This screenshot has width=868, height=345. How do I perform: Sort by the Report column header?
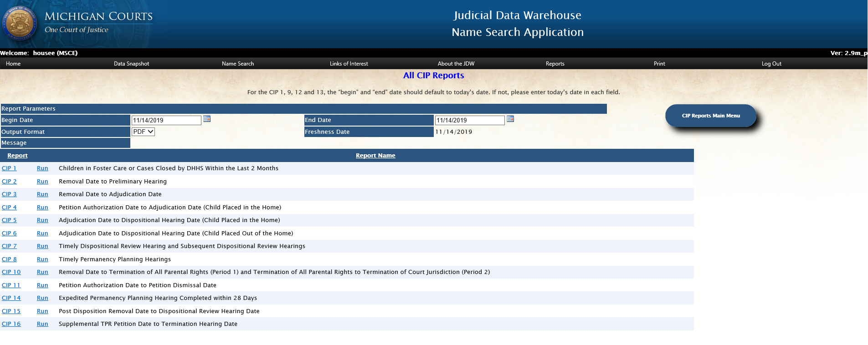click(17, 156)
